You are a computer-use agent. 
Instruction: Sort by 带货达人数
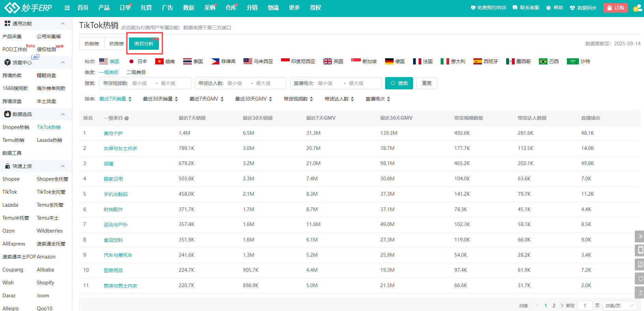tap(339, 99)
